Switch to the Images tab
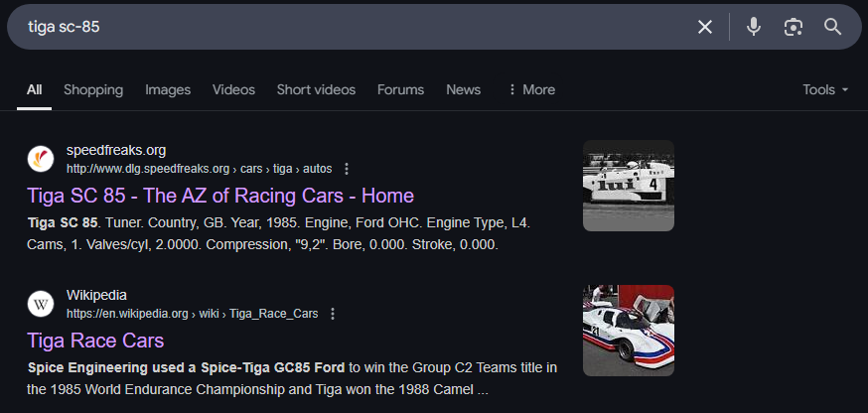Image resolution: width=868 pixels, height=413 pixels. pos(168,89)
